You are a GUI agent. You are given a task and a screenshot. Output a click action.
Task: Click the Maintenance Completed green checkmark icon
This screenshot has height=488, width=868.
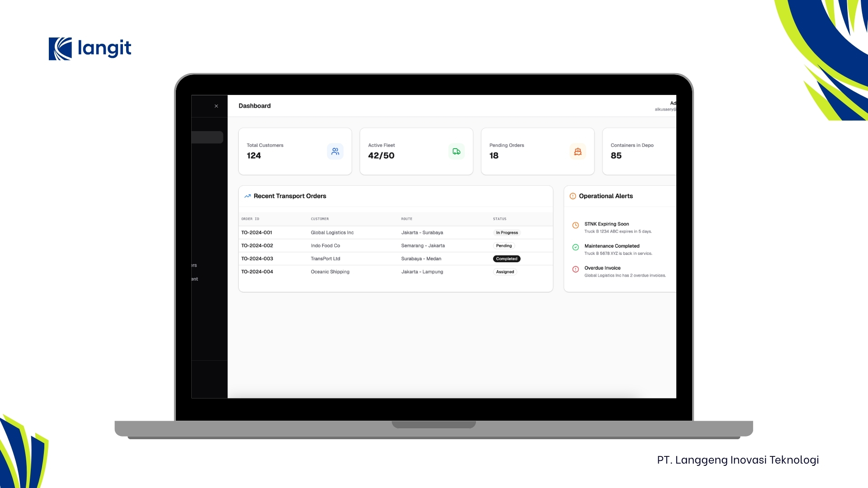(x=575, y=247)
